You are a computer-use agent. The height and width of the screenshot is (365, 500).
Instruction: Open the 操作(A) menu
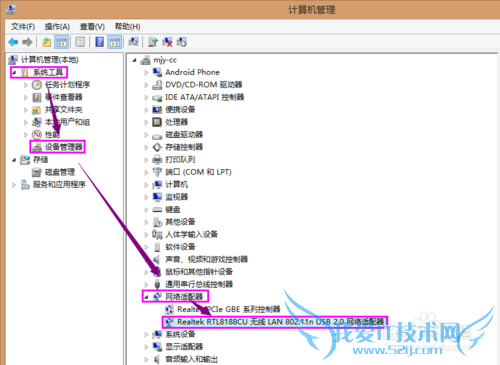(57, 27)
